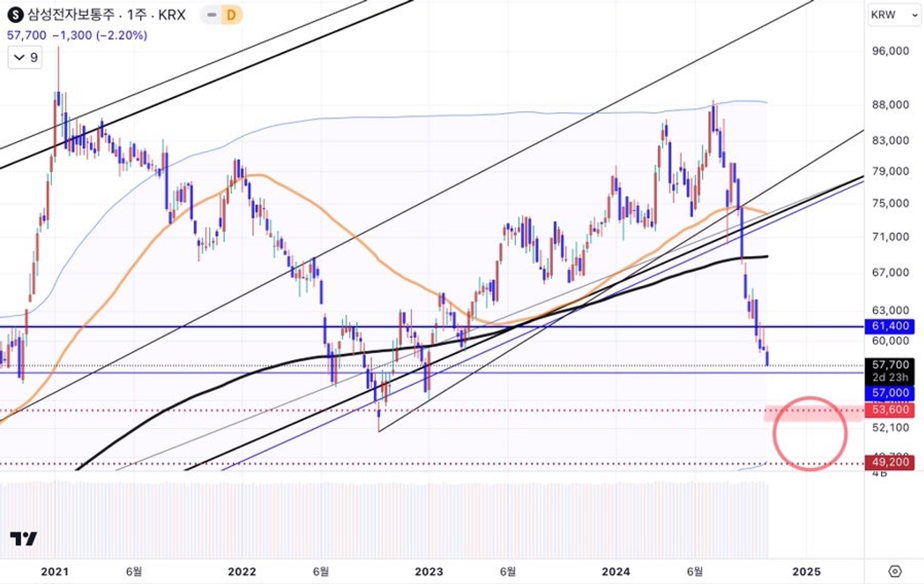924x584 pixels.
Task: Click the orange D data-delay badge
Action: coord(232,15)
